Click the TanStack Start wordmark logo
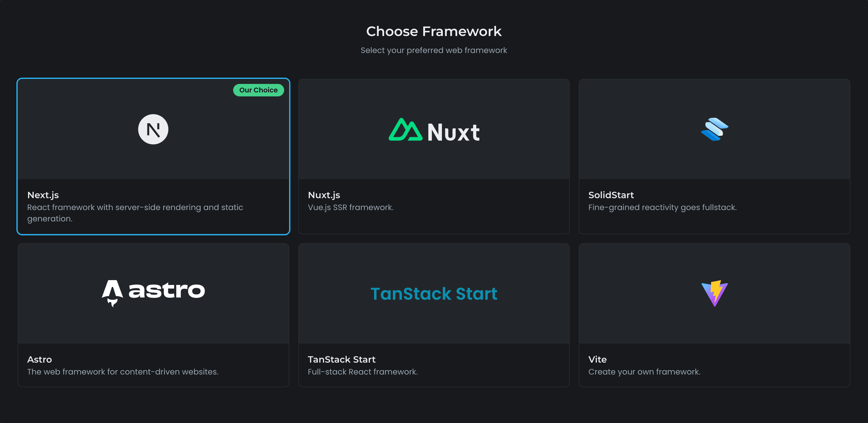The width and height of the screenshot is (868, 423). (x=434, y=293)
